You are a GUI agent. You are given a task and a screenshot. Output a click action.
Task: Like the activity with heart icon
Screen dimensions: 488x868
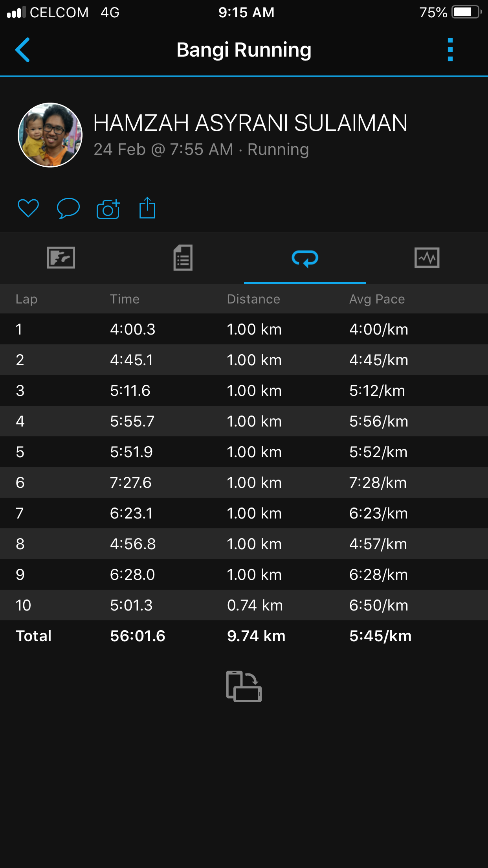(28, 208)
